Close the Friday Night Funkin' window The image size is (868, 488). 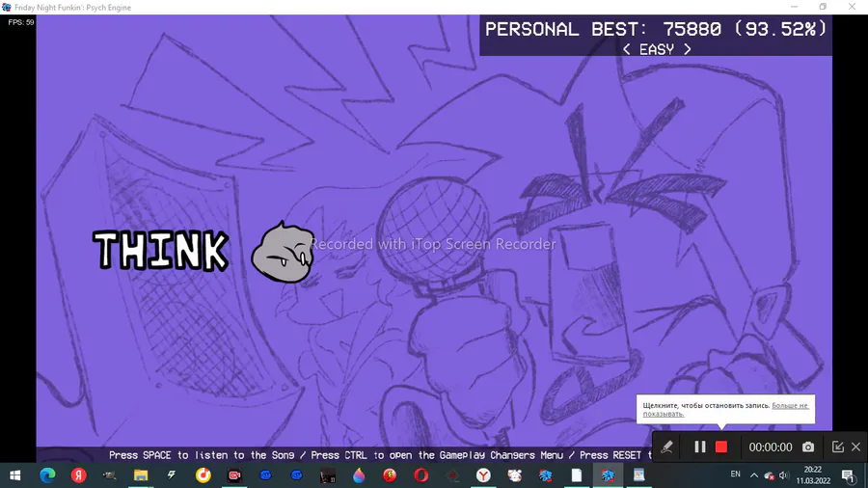[852, 7]
